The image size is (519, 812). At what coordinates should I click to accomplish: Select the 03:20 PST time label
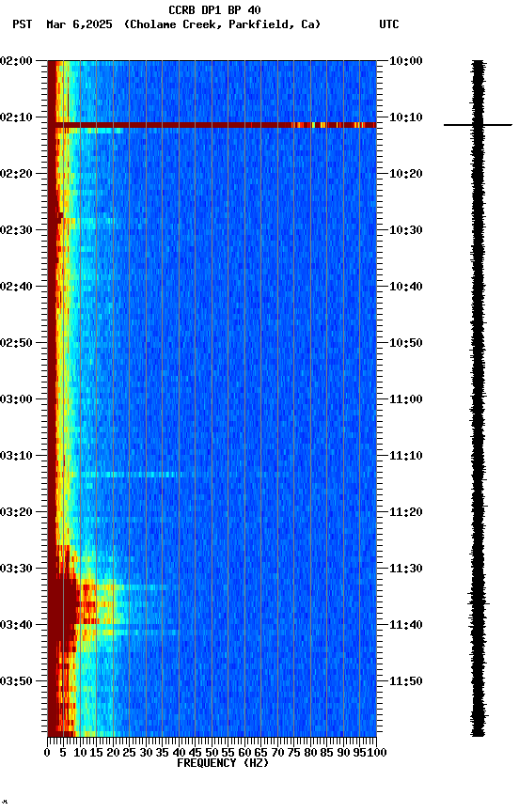pos(16,513)
